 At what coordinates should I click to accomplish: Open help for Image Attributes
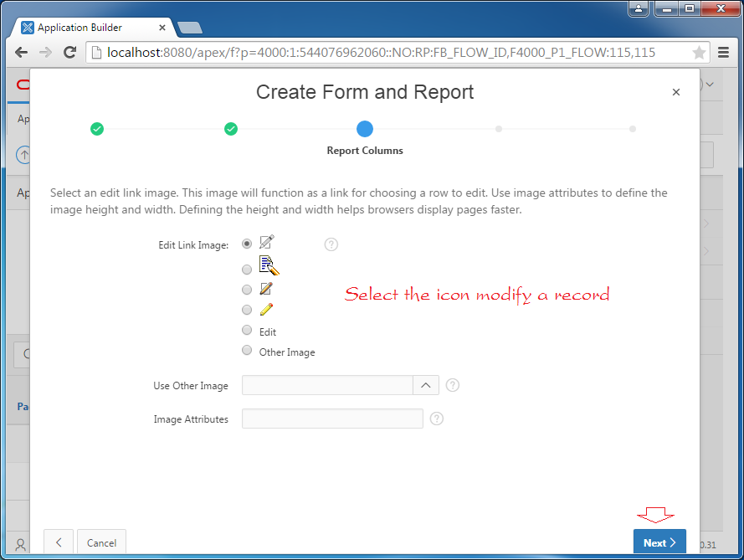point(437,419)
